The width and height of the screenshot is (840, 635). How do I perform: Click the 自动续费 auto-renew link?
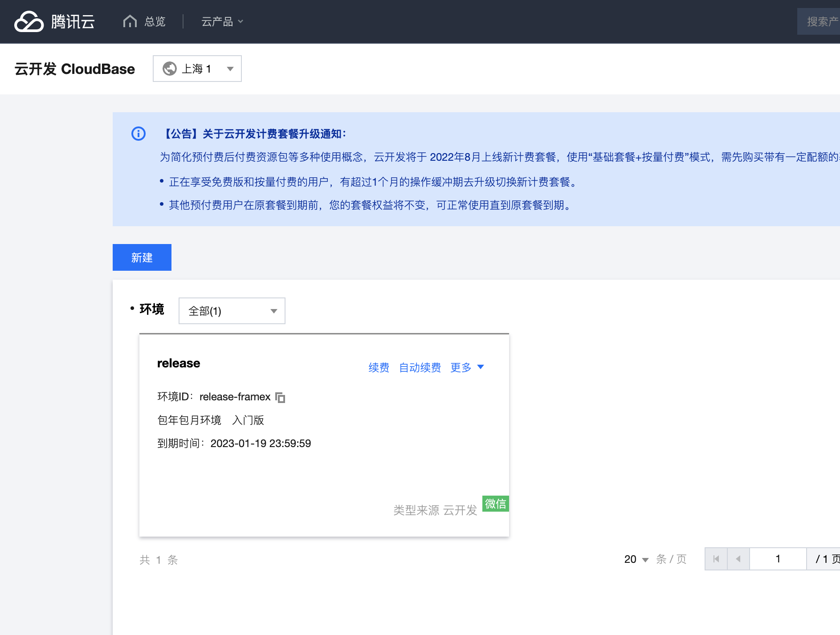420,367
